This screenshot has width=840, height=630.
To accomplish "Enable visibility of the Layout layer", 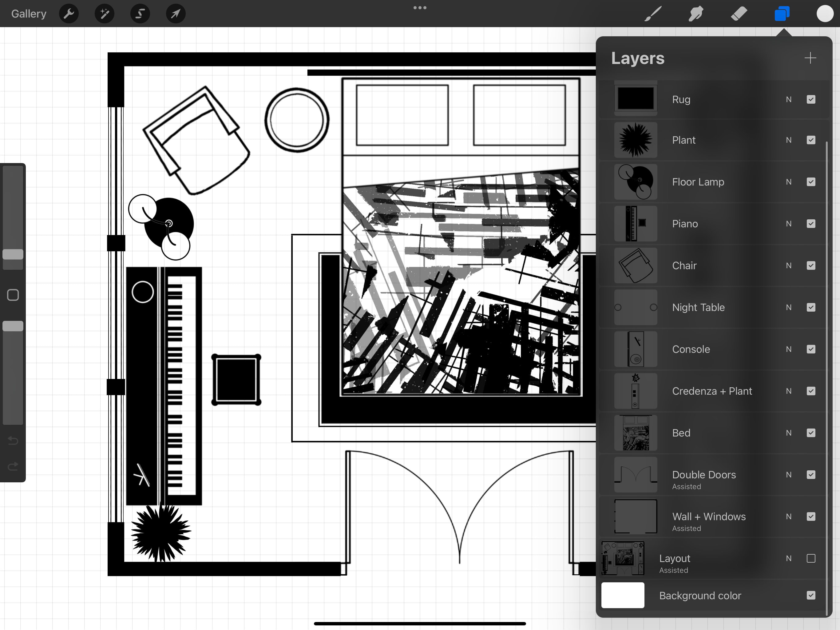I will (811, 558).
